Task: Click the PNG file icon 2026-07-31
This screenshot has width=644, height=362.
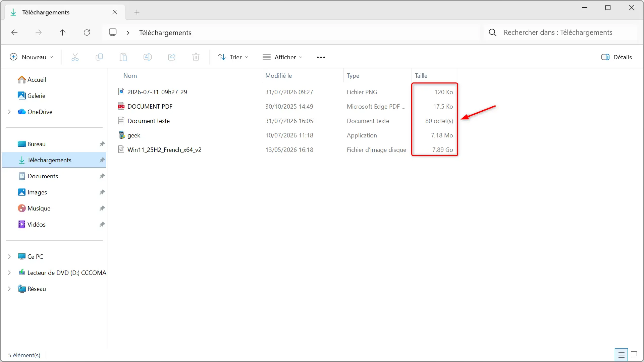Action: pos(121,92)
